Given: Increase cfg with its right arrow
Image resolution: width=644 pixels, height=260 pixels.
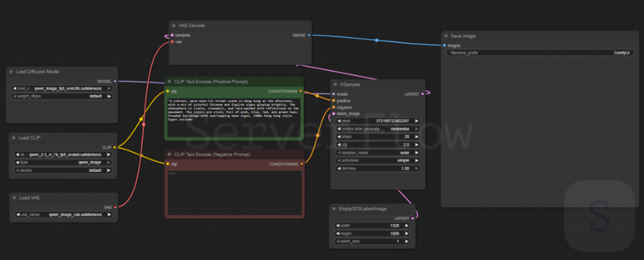Looking at the screenshot, I should (x=417, y=145).
